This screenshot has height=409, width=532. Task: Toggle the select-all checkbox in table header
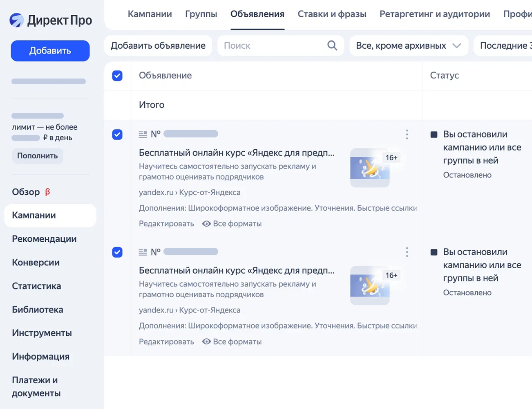pyautogui.click(x=117, y=76)
